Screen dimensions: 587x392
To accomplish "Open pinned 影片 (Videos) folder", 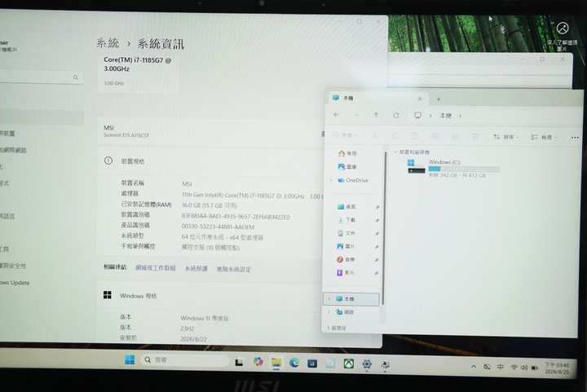I will pyautogui.click(x=346, y=273).
